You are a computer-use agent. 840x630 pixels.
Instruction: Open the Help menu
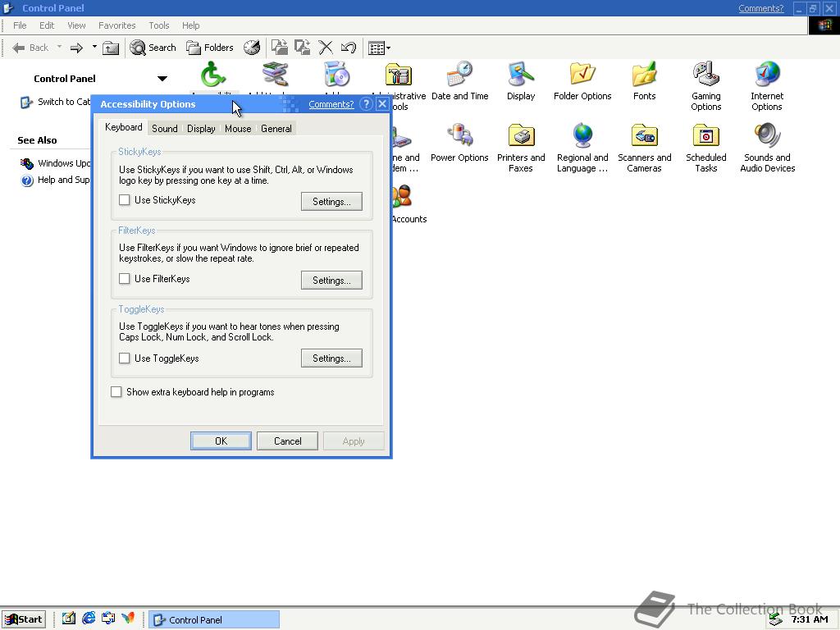(x=190, y=25)
